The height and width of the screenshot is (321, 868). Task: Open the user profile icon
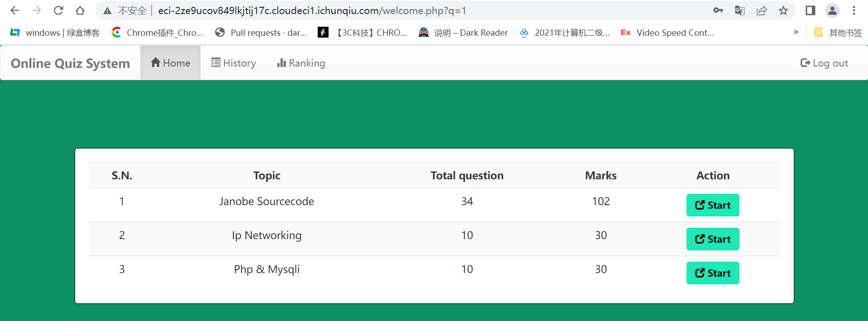coord(832,10)
